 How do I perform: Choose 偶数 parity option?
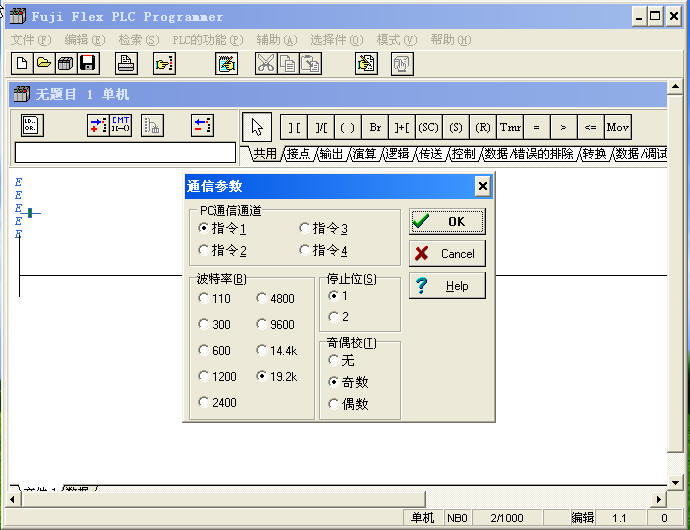click(x=334, y=404)
